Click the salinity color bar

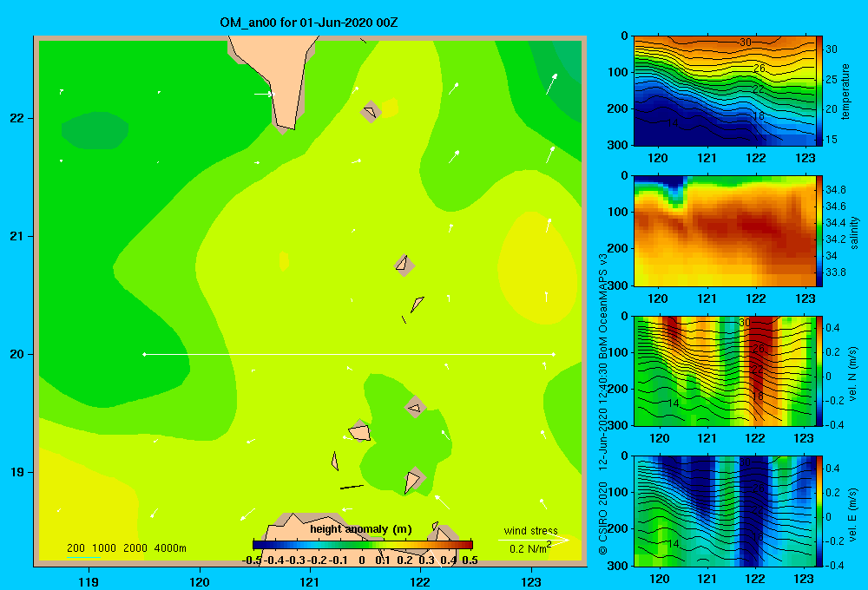pos(819,232)
